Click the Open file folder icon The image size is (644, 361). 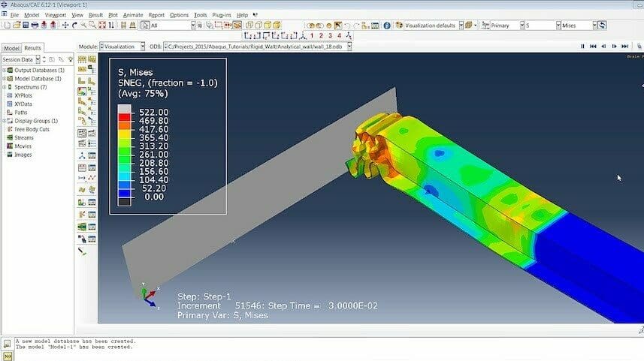17,26
